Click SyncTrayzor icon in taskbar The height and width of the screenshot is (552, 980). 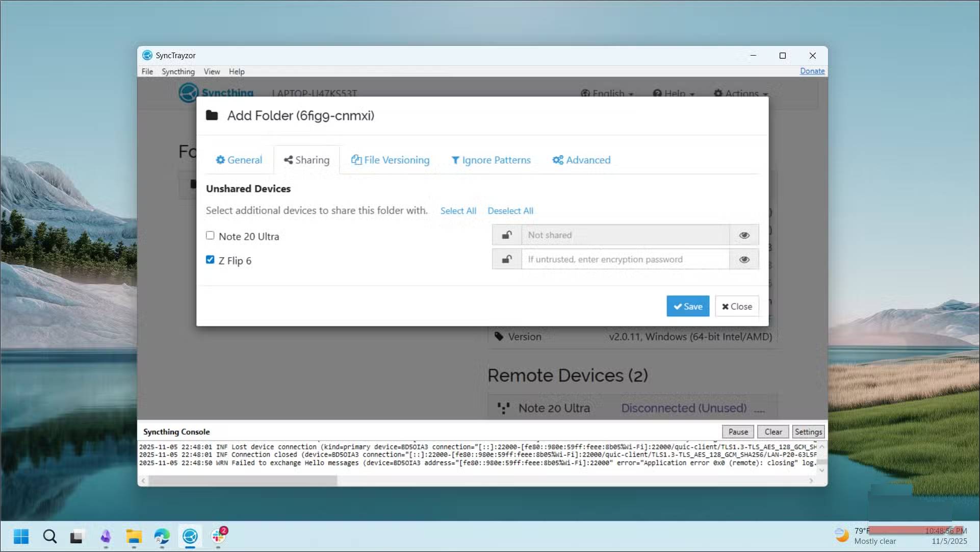click(190, 536)
